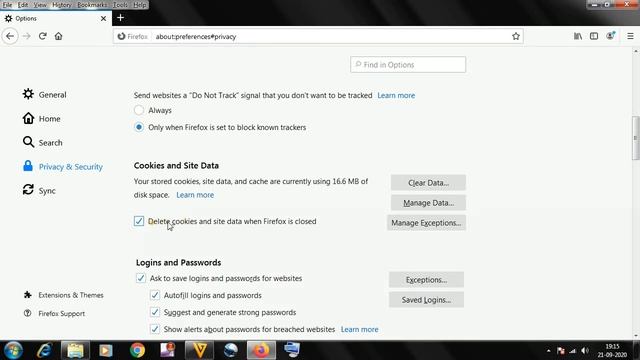Image resolution: width=640 pixels, height=360 pixels.
Task: Go back with the back arrow button
Action: point(10,36)
